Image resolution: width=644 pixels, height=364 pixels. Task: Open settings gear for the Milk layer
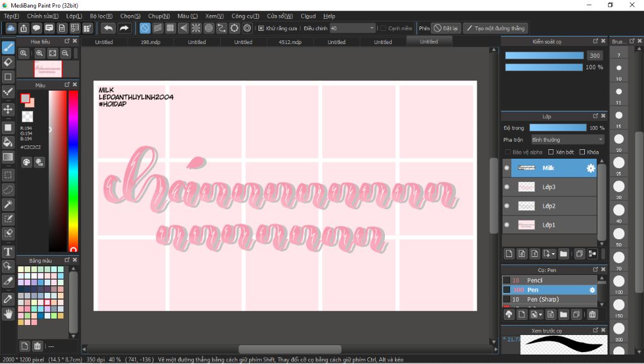click(591, 168)
